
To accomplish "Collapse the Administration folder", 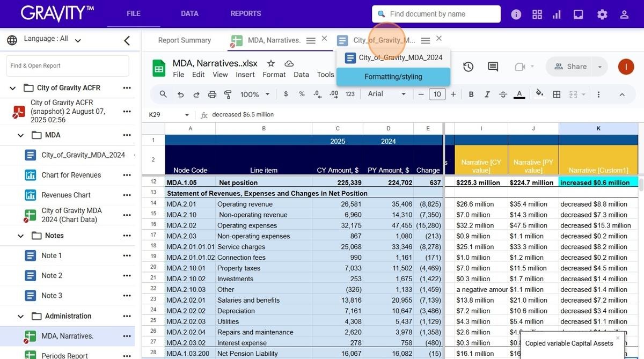I will click(21, 316).
